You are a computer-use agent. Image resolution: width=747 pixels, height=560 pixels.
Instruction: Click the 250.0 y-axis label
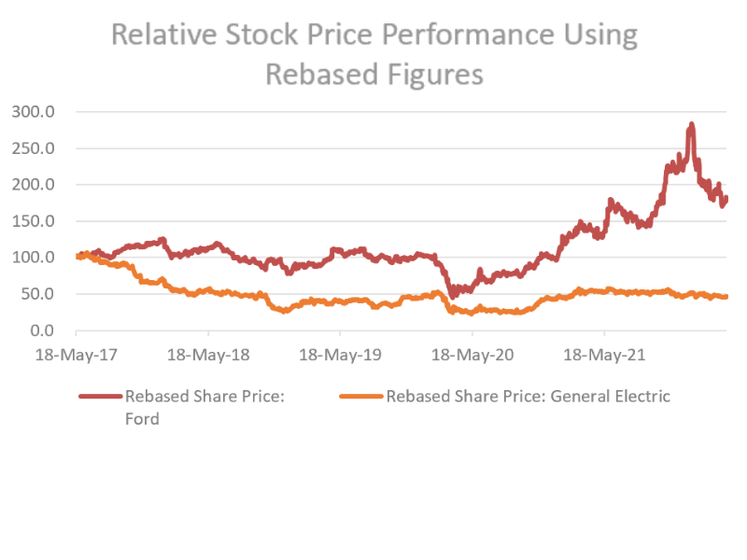click(34, 147)
